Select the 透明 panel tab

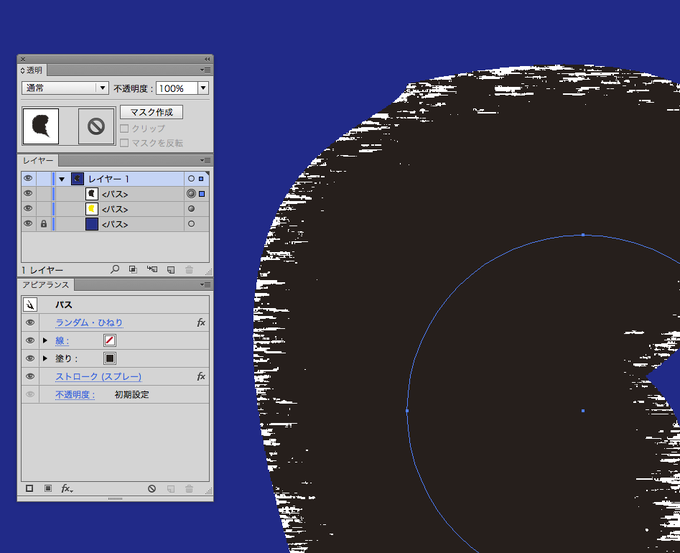coord(32,70)
